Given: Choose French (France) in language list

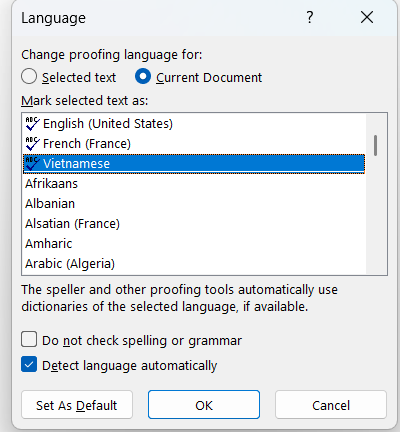Looking at the screenshot, I should 194,144.
